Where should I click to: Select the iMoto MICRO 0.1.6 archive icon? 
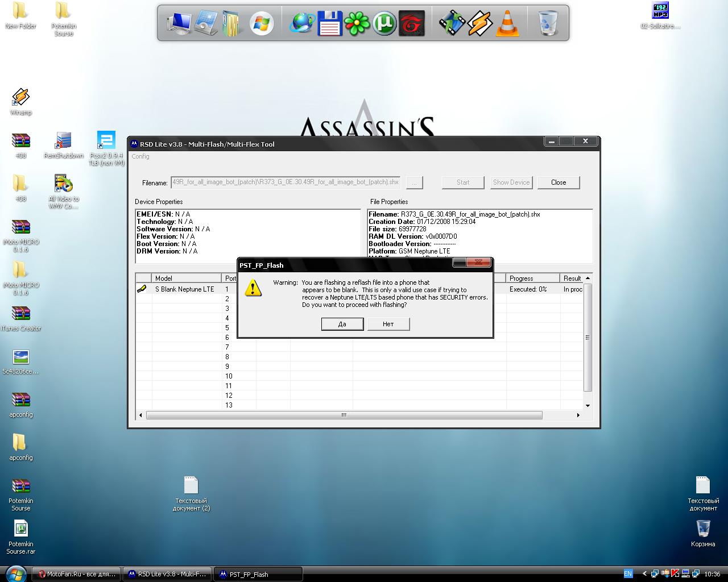coord(20,235)
